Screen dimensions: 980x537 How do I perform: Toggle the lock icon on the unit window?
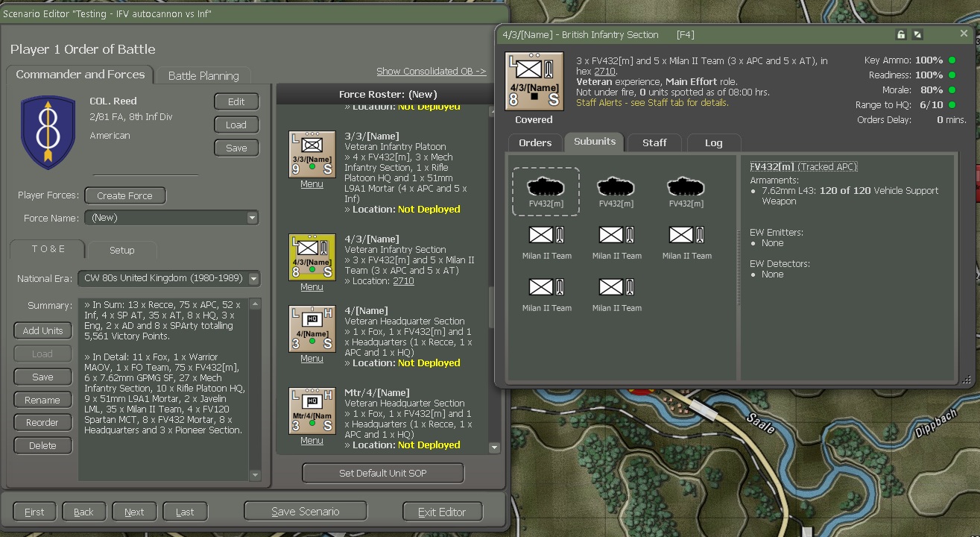[x=900, y=34]
